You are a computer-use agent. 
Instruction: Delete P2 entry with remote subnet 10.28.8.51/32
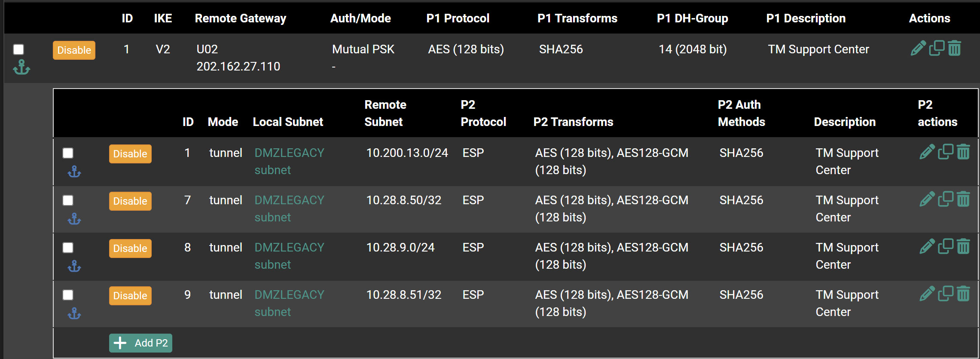point(964,294)
